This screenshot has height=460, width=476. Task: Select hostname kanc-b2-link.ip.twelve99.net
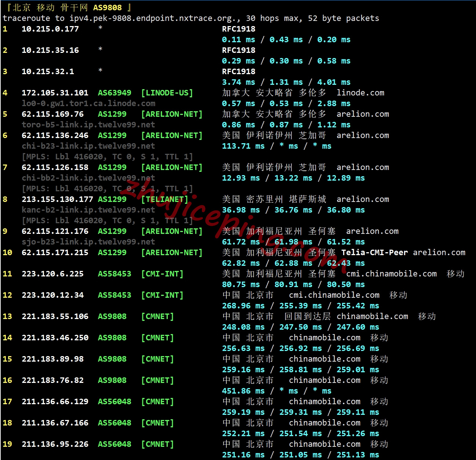coord(88,210)
